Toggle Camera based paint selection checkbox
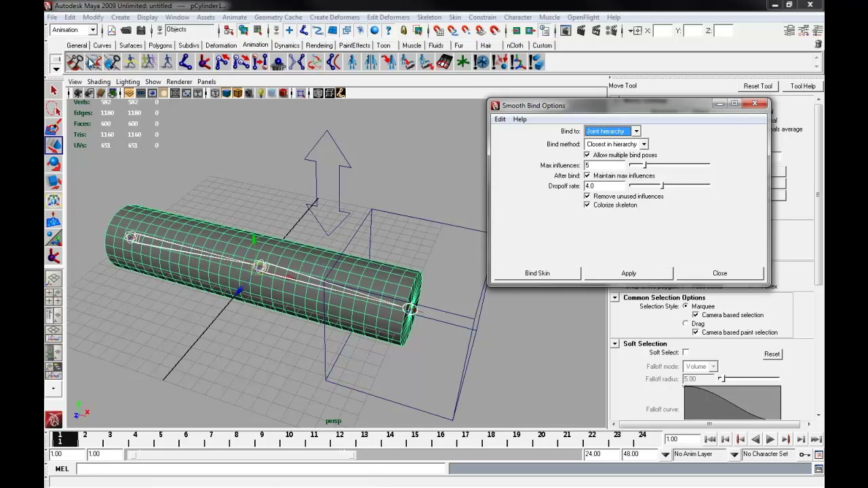This screenshot has width=868, height=488. coord(695,332)
